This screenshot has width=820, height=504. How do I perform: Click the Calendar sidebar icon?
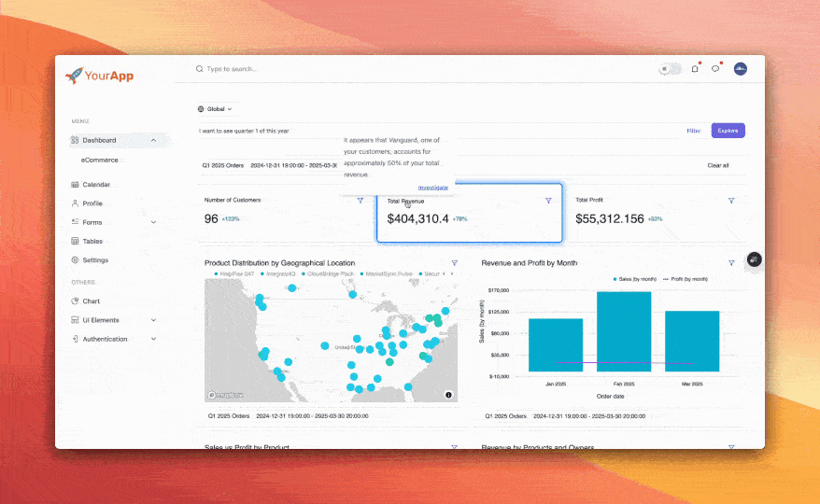[75, 185]
